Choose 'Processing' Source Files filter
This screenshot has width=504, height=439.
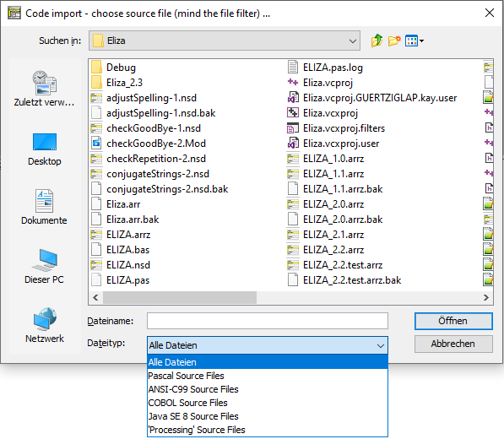[268, 430]
